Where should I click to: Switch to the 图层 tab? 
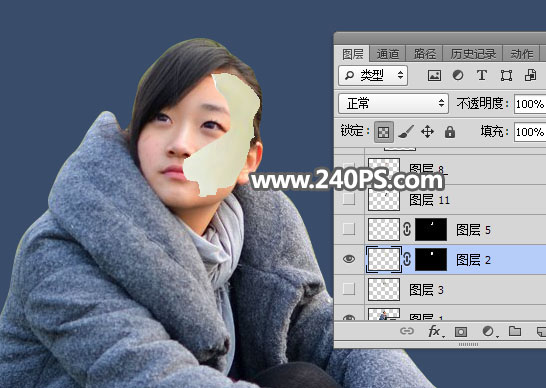click(352, 54)
